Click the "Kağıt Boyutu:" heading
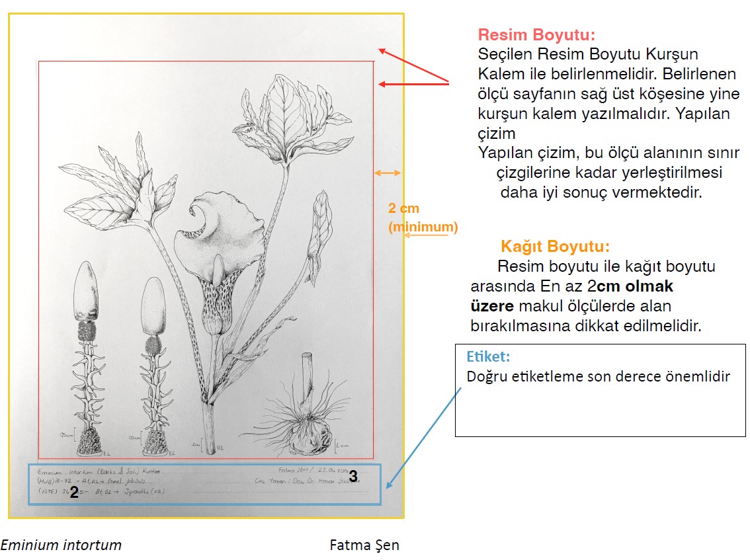 556,247
